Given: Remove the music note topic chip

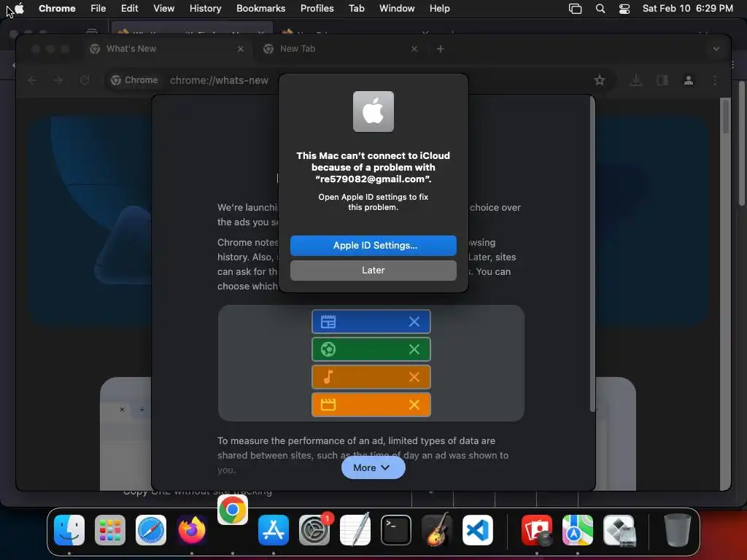Looking at the screenshot, I should [x=414, y=377].
